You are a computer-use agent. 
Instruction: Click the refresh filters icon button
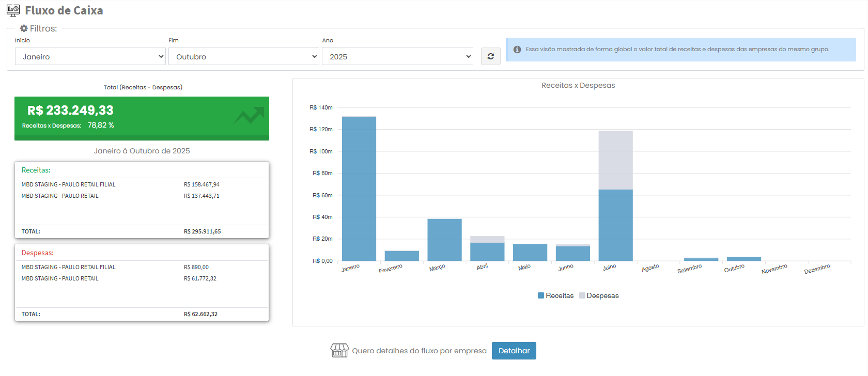pos(490,56)
